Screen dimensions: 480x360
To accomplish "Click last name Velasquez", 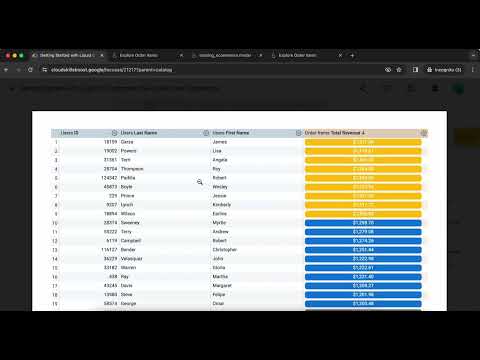I will click(x=131, y=259).
